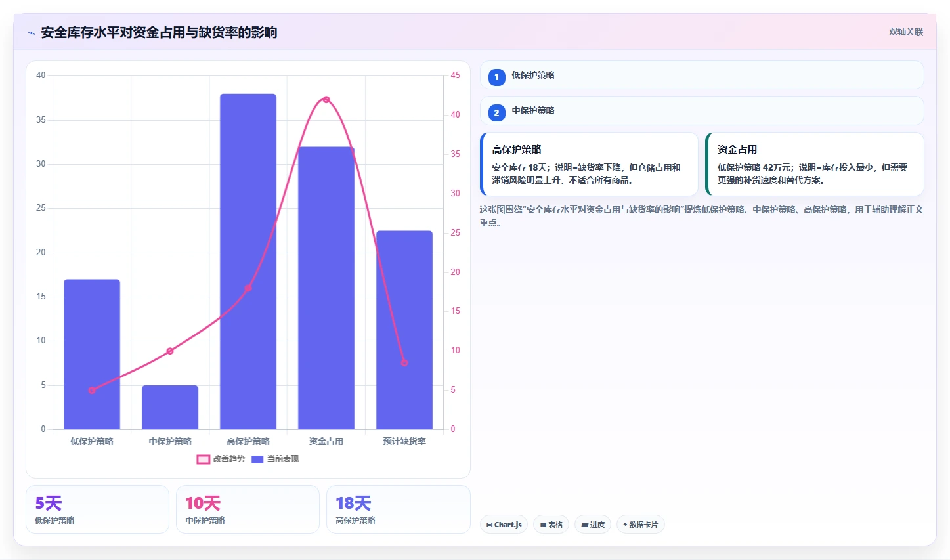Viewport: 950px width, 560px height.
Task: Click the line point on 预计缺货率 bar
Action: [x=404, y=362]
